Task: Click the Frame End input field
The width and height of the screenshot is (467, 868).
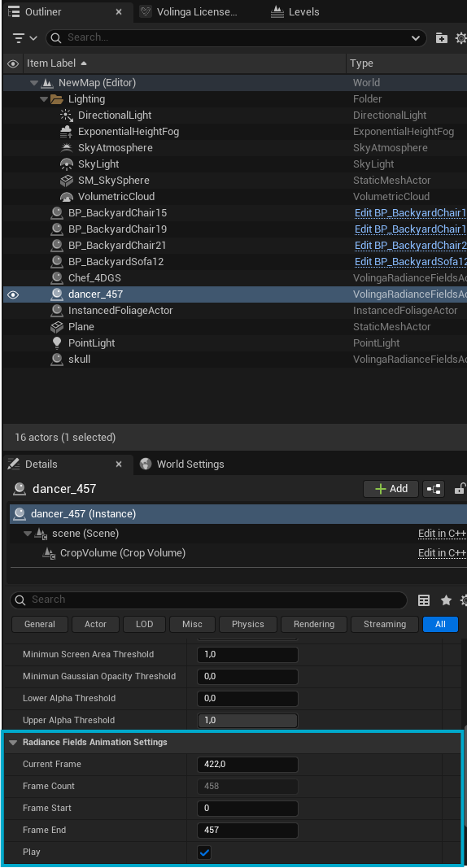Action: click(247, 830)
